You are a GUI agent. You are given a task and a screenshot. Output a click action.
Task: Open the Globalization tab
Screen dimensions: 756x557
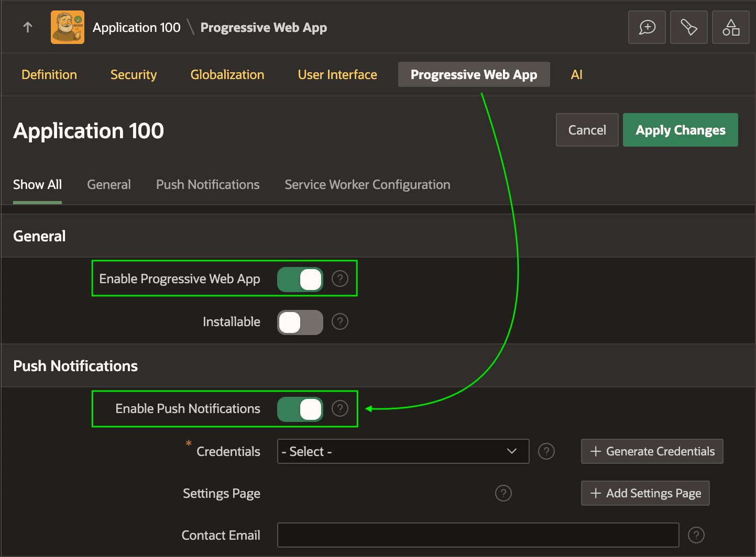click(227, 74)
